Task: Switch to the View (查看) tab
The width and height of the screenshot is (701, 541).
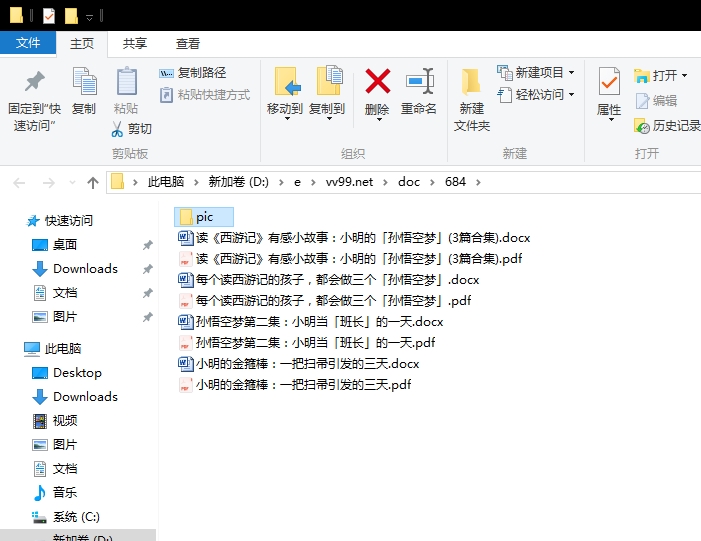Action: pyautogui.click(x=188, y=44)
